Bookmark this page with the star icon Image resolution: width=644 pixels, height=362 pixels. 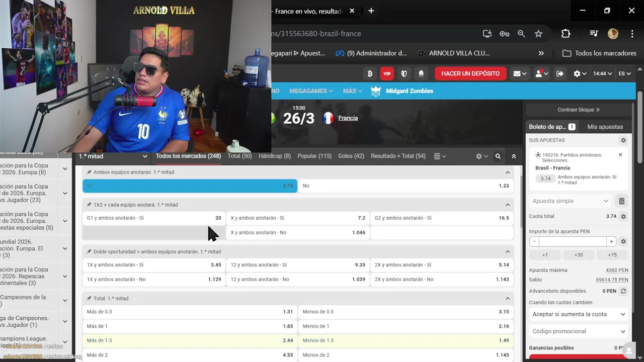[x=538, y=34]
